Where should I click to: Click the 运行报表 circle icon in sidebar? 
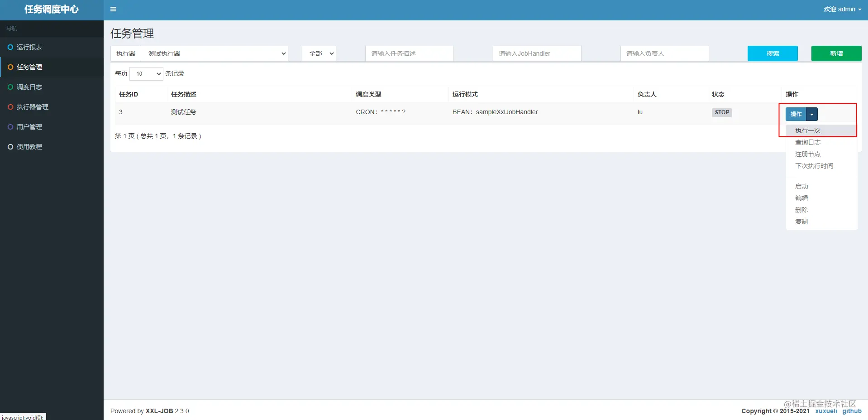pyautogui.click(x=10, y=47)
